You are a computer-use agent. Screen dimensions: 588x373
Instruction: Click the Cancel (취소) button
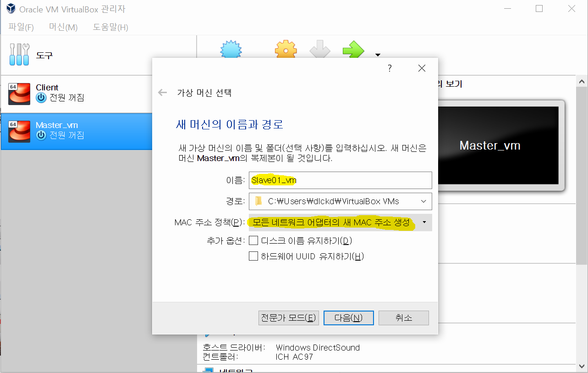(404, 318)
